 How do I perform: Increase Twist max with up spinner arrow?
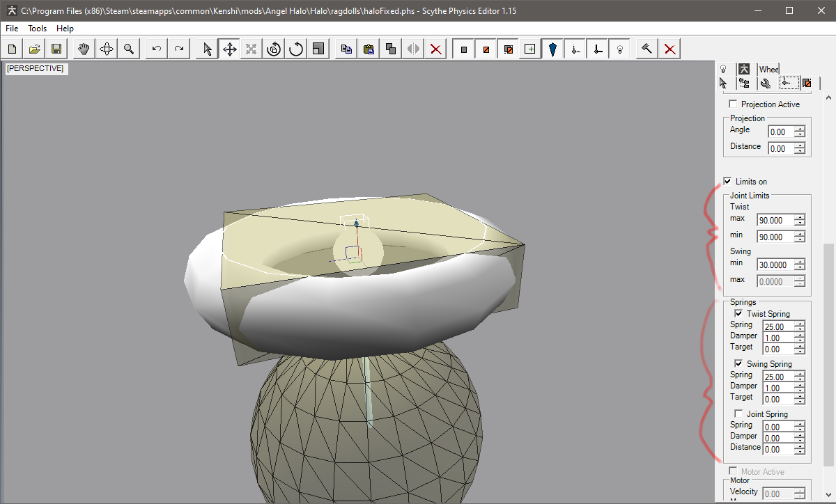pyautogui.click(x=799, y=217)
